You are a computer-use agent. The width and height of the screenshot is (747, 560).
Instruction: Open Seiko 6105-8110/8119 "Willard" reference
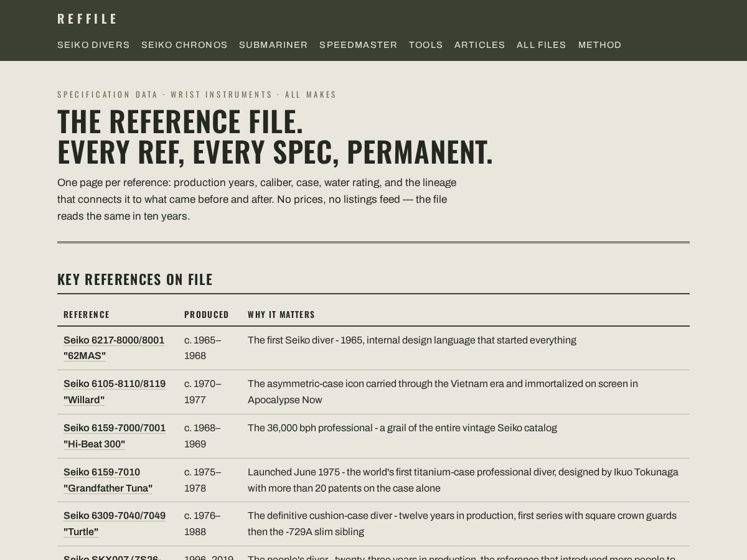(x=115, y=392)
